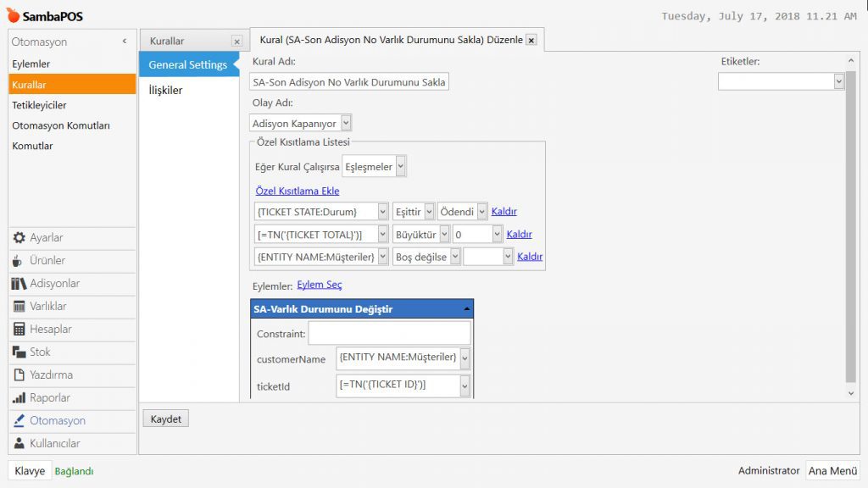The width and height of the screenshot is (868, 488).
Task: Expand the Olay Adı dropdown
Action: 346,124
